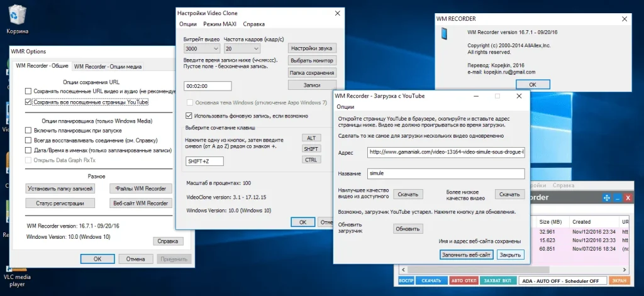Viewport: 644px width, 296px height.
Task: Click the SHIFT hotkey button
Action: coord(311,148)
